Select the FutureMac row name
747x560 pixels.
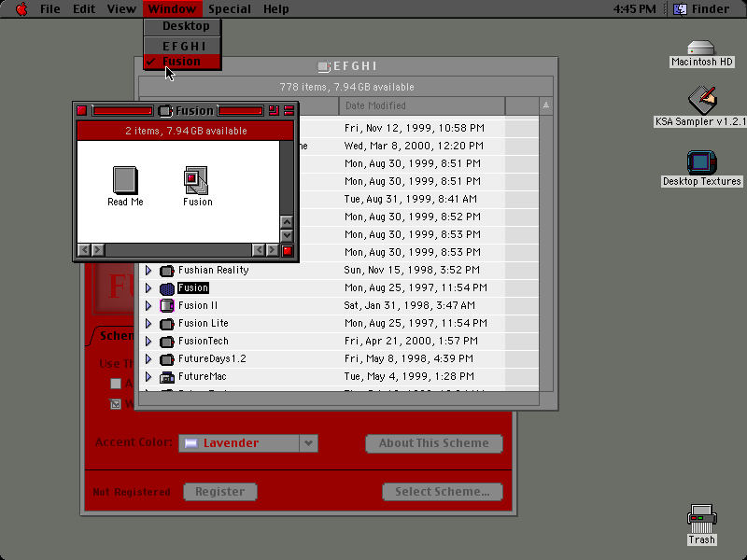[202, 377]
